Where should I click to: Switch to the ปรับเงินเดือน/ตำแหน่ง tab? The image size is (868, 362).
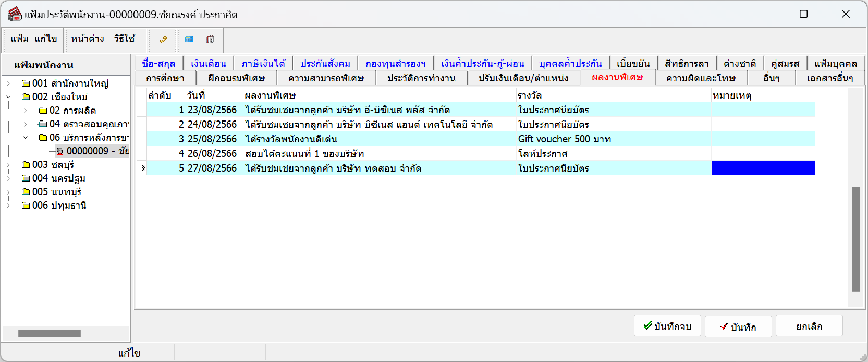click(x=523, y=78)
